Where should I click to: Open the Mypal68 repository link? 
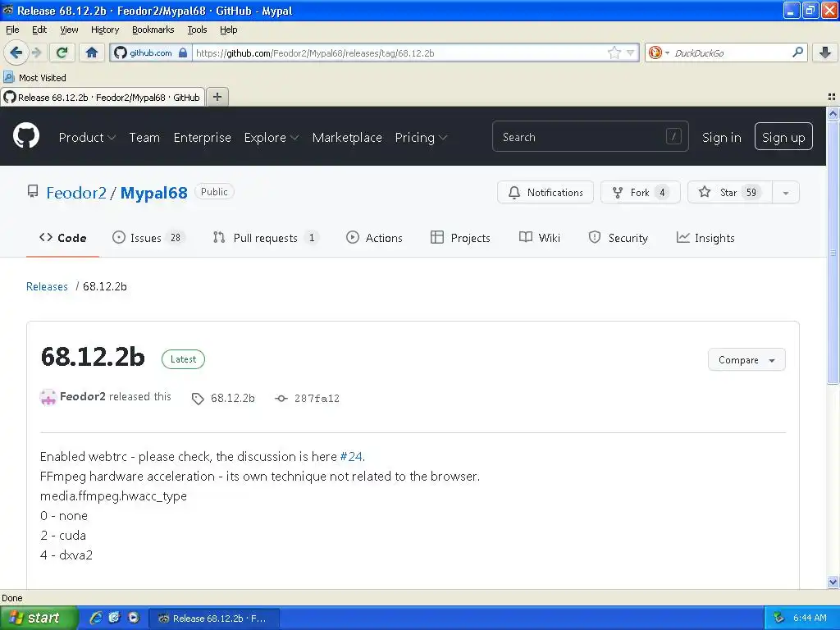[x=153, y=193]
